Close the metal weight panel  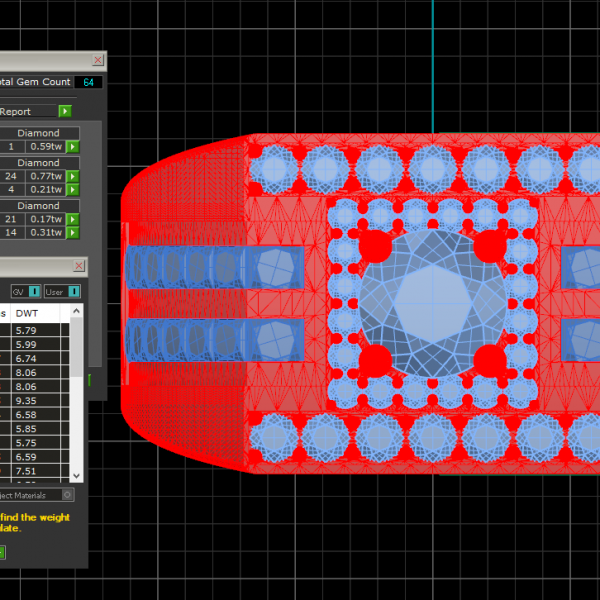pyautogui.click(x=79, y=266)
